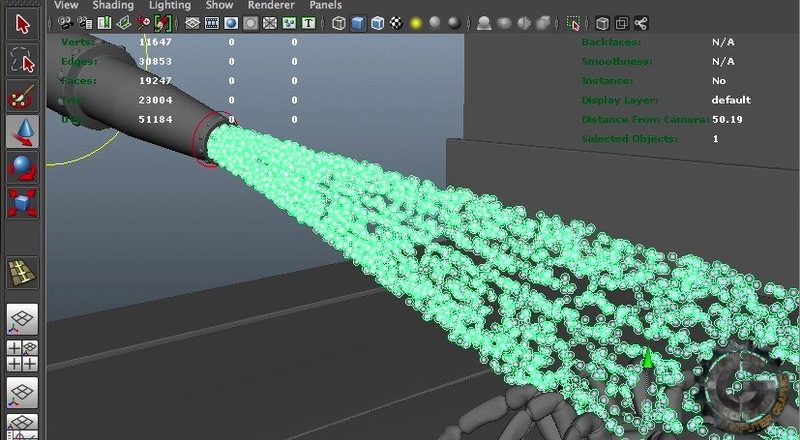800x440 pixels.
Task: Toggle the Film Gate display
Action: point(212,22)
